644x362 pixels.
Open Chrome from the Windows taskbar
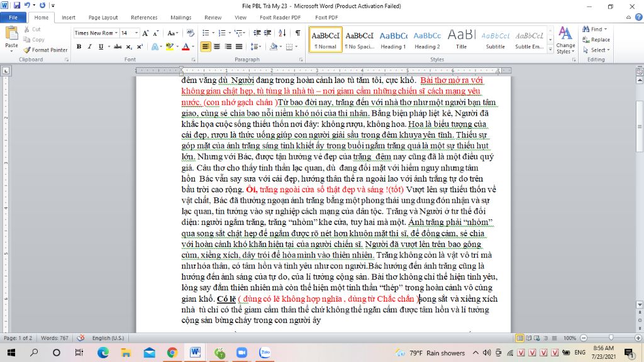coord(172,353)
